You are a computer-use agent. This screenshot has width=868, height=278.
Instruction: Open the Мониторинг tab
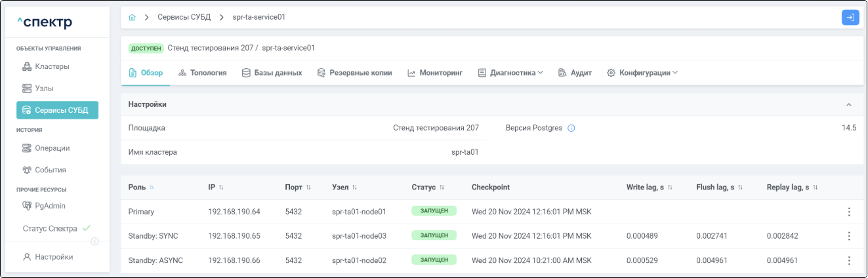tap(435, 73)
